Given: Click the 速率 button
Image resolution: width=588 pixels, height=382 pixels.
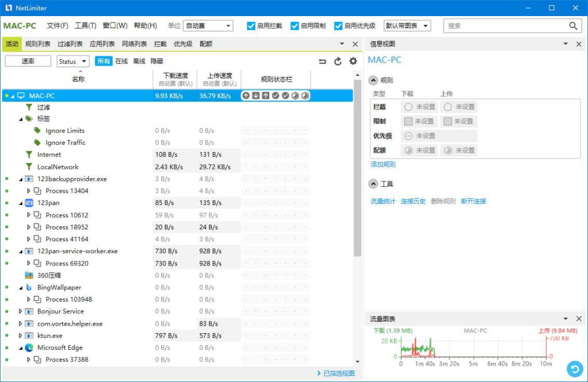Looking at the screenshot, I should [28, 61].
